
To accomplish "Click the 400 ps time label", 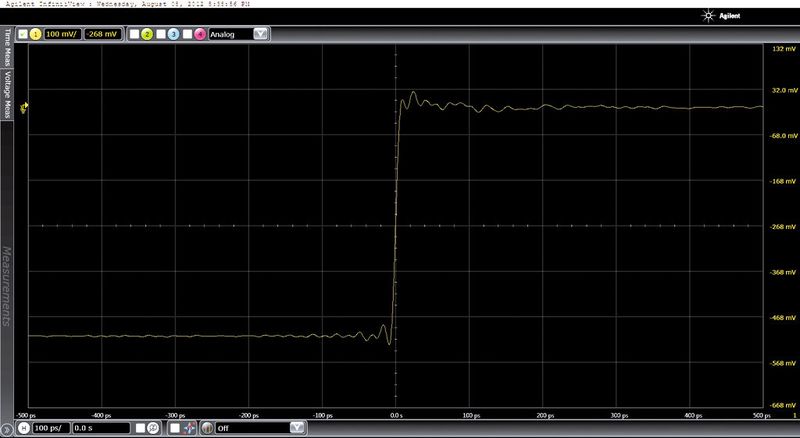I will click(x=692, y=416).
